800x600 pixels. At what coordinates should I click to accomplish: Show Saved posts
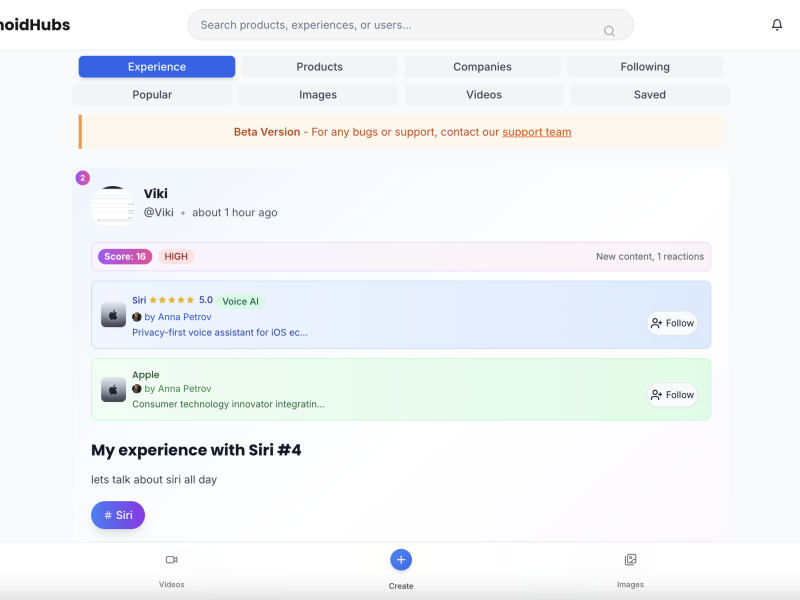[x=649, y=95]
